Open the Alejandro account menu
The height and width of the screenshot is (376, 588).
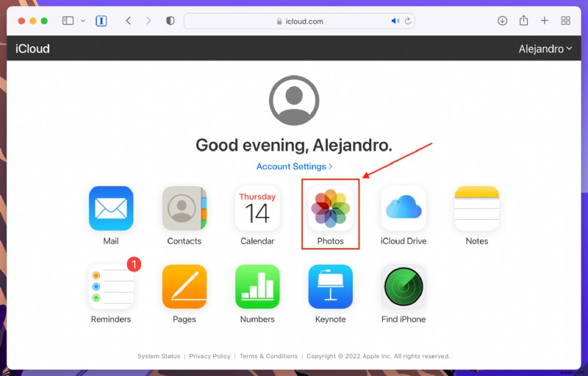pyautogui.click(x=545, y=49)
